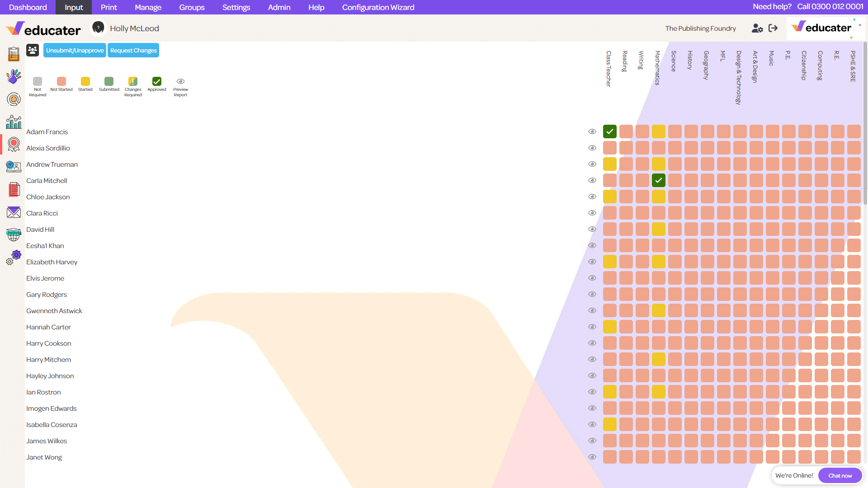
Task: Click the Submitted legend green swatch
Action: [x=109, y=81]
